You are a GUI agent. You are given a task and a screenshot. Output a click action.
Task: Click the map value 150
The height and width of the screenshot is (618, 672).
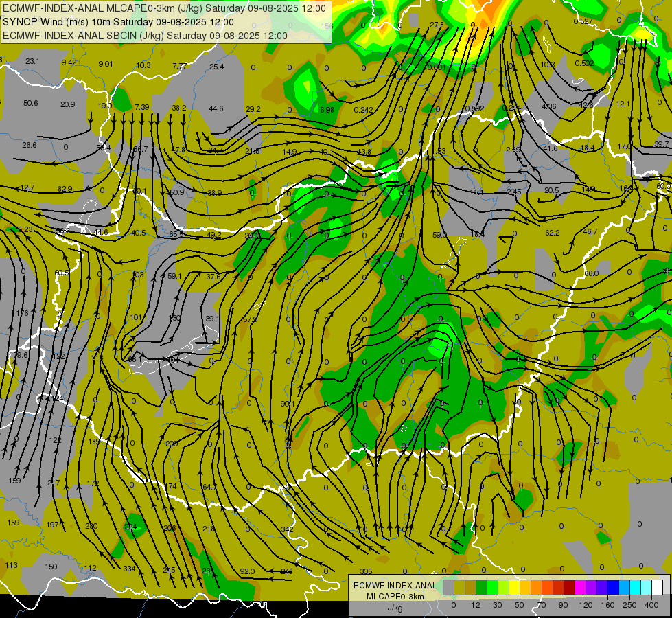[51, 566]
